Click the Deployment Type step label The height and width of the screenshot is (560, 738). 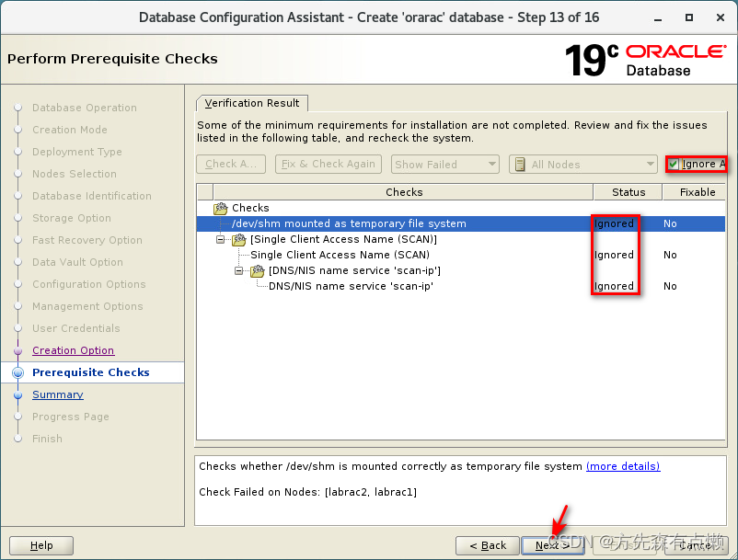point(77,152)
